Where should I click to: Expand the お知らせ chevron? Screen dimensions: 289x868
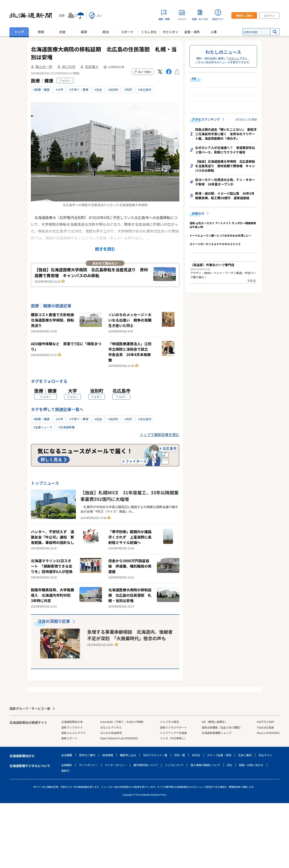coord(208,214)
